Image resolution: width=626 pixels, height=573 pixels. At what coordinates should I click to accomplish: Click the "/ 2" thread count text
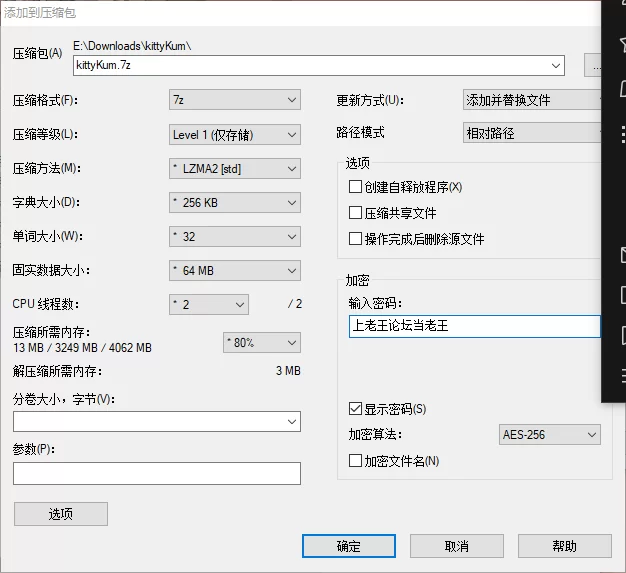295,304
